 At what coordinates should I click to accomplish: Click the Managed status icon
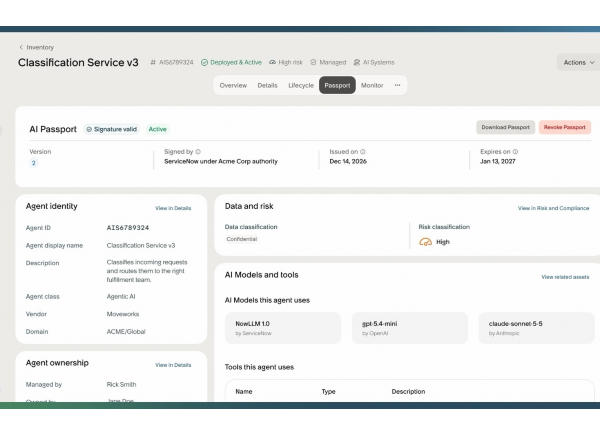pyautogui.click(x=313, y=62)
